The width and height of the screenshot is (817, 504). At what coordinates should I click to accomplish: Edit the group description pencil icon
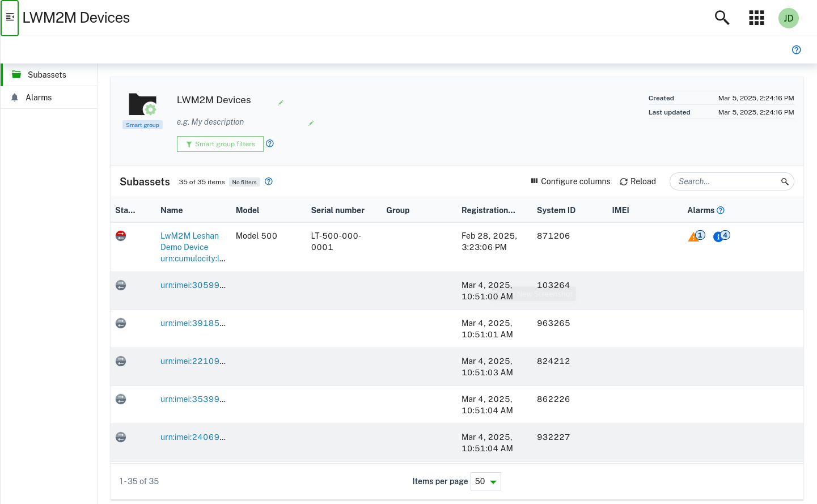[311, 123]
